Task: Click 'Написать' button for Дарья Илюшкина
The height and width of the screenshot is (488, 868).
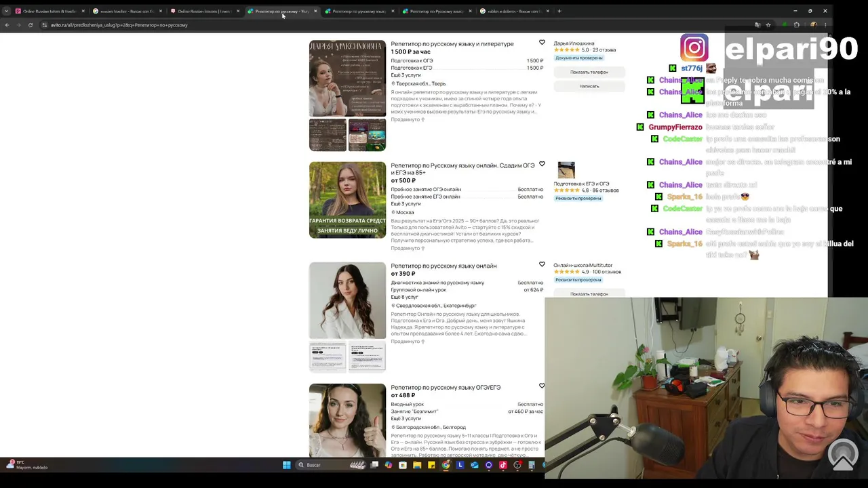Action: [589, 86]
